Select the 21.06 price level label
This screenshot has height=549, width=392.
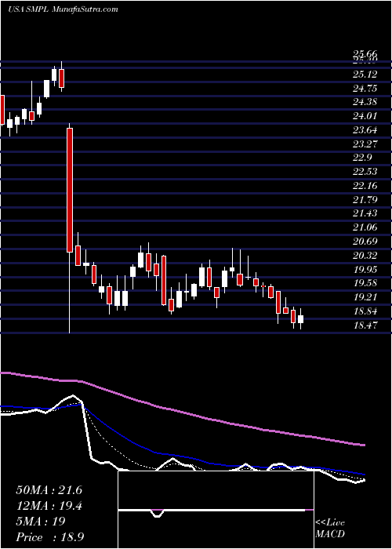365,227
